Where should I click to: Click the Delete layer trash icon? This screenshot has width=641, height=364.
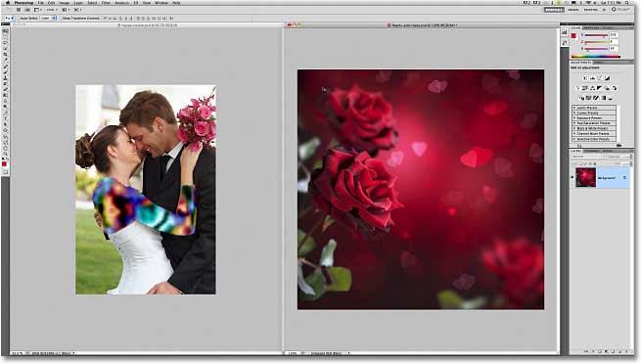pyautogui.click(x=626, y=351)
